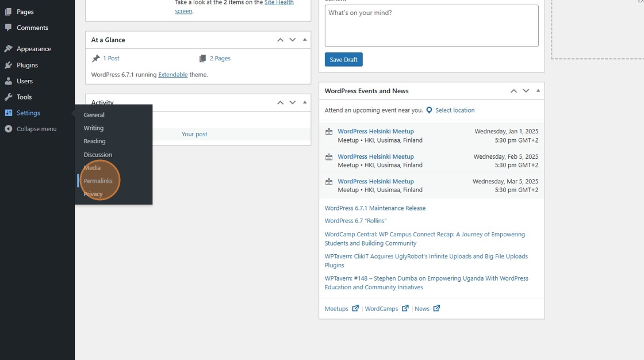
Task: Move At a Glance panel down
Action: click(293, 40)
